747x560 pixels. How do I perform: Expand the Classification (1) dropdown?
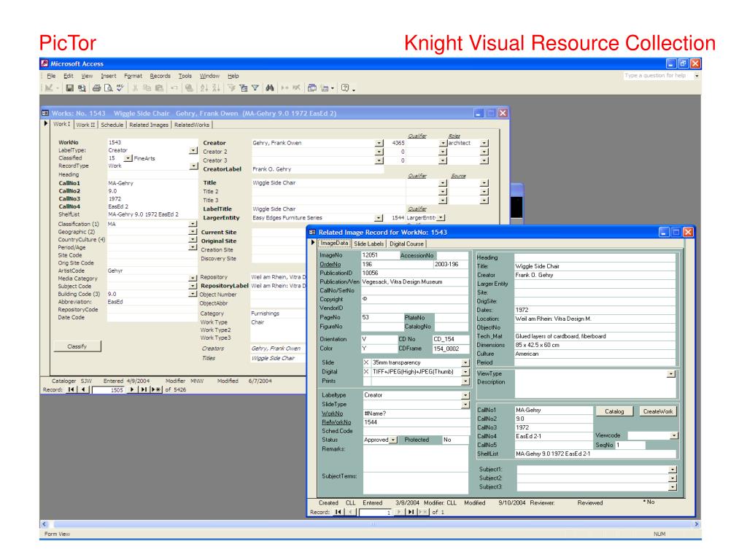[x=193, y=224]
